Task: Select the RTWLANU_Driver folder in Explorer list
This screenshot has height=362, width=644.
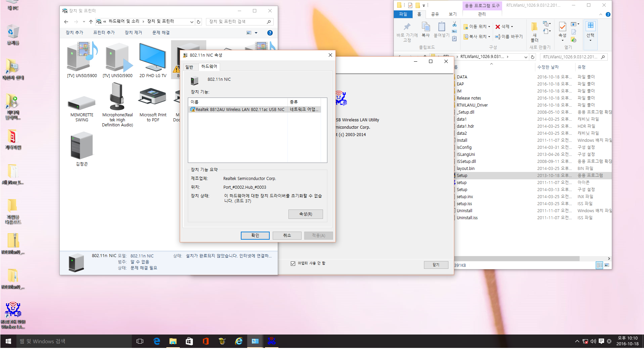Action: pyautogui.click(x=472, y=105)
